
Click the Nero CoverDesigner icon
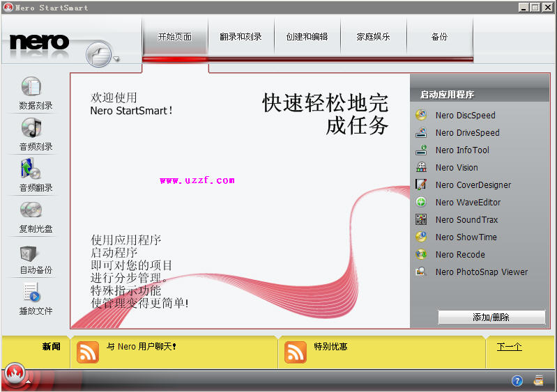[421, 185]
